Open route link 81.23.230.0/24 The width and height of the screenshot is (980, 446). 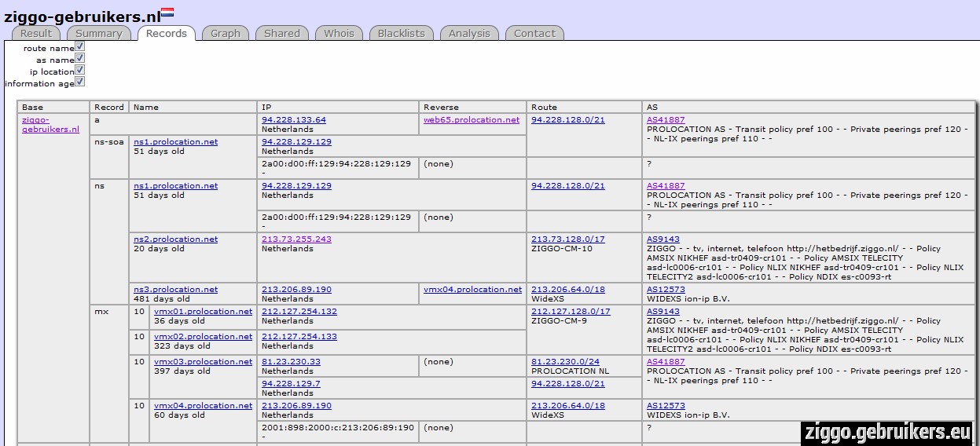[565, 361]
